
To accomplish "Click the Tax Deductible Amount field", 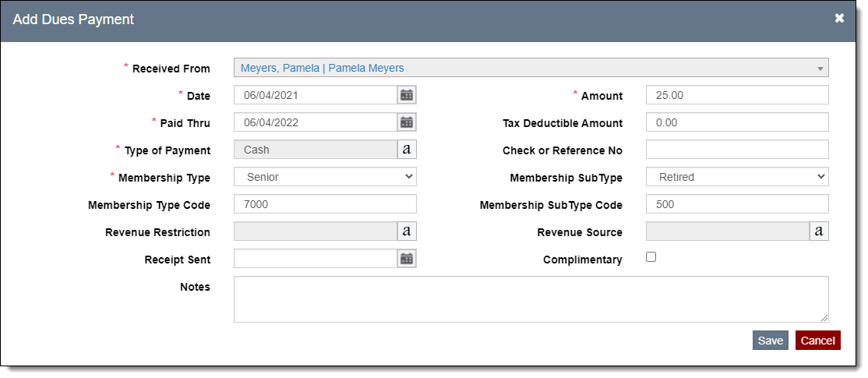I will [737, 122].
